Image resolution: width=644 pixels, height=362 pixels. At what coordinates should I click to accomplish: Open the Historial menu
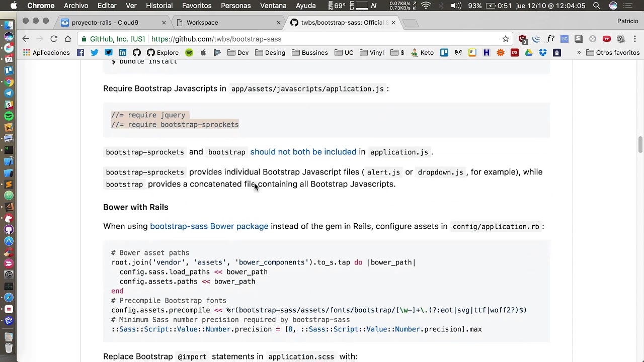[159, 6]
